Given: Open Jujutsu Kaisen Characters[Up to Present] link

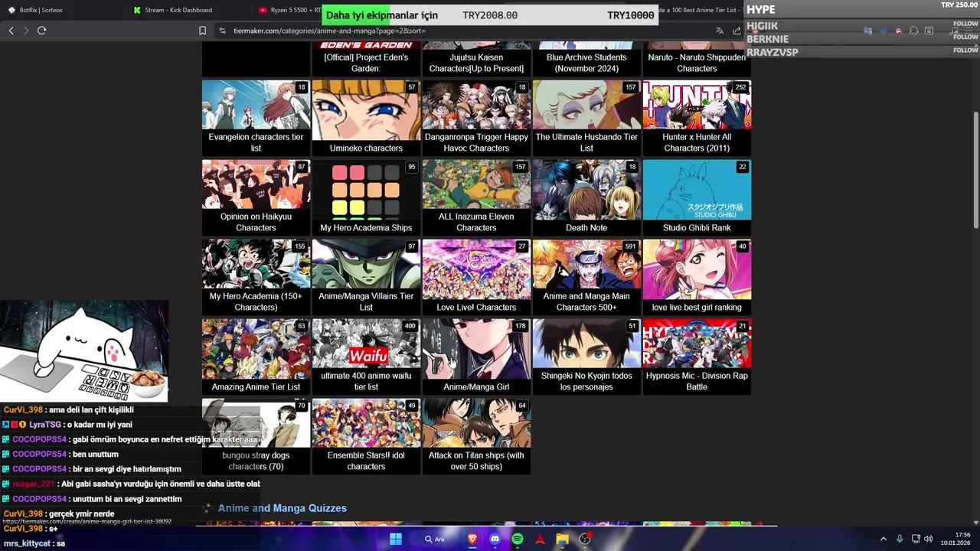Looking at the screenshot, I should click(476, 63).
